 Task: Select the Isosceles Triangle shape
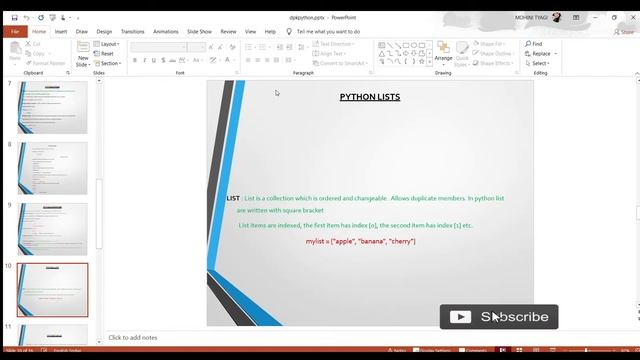382,53
